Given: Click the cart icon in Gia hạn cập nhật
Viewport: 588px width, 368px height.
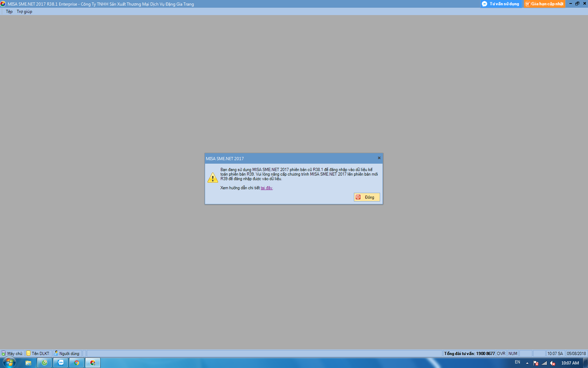Looking at the screenshot, I should [x=527, y=4].
